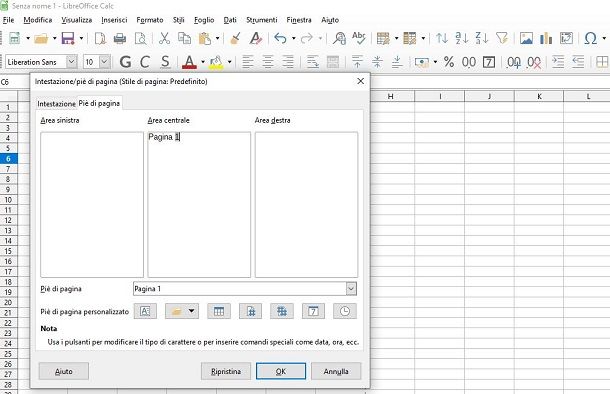The image size is (610, 394).
Task: Toggle bold G formatting button
Action: (125, 62)
